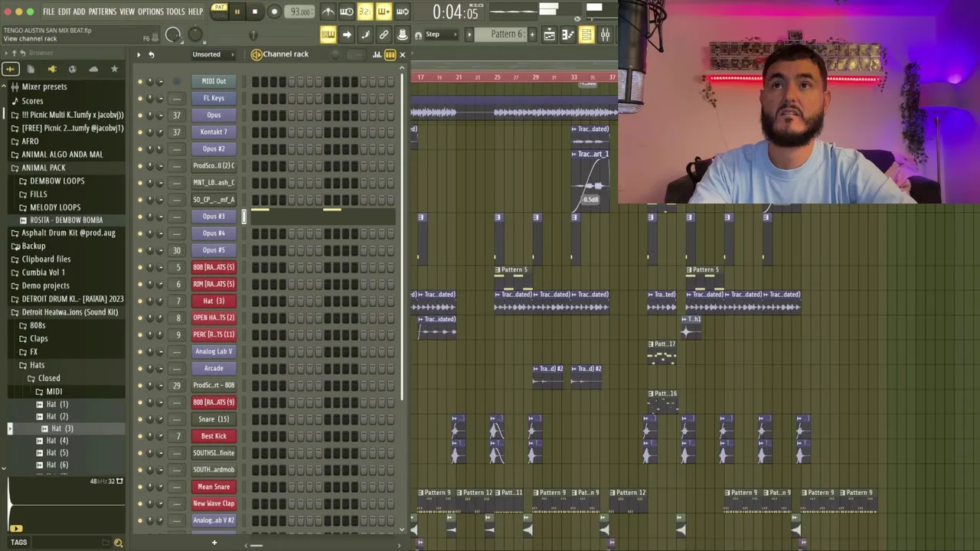Toggle overdub blend recording icon
Viewport: 980px width, 551px height.
click(384, 11)
